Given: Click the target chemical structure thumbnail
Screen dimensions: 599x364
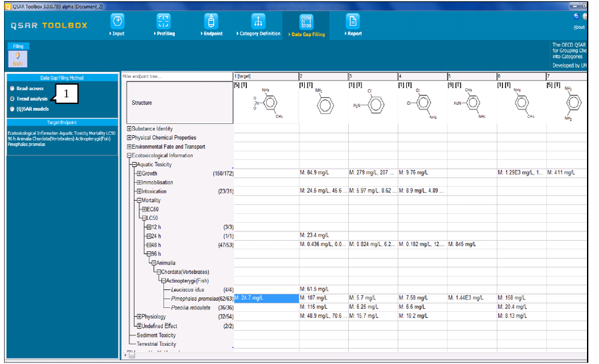Looking at the screenshot, I should tap(266, 103).
